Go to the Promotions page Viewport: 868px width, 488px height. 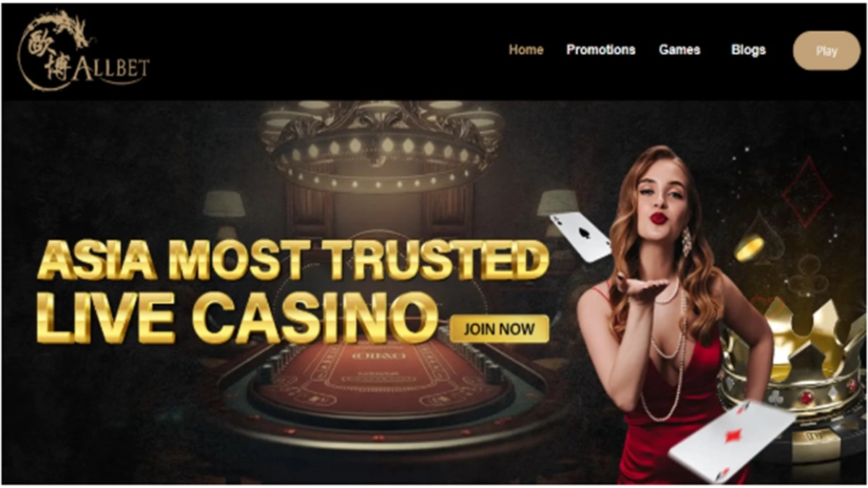(x=600, y=50)
